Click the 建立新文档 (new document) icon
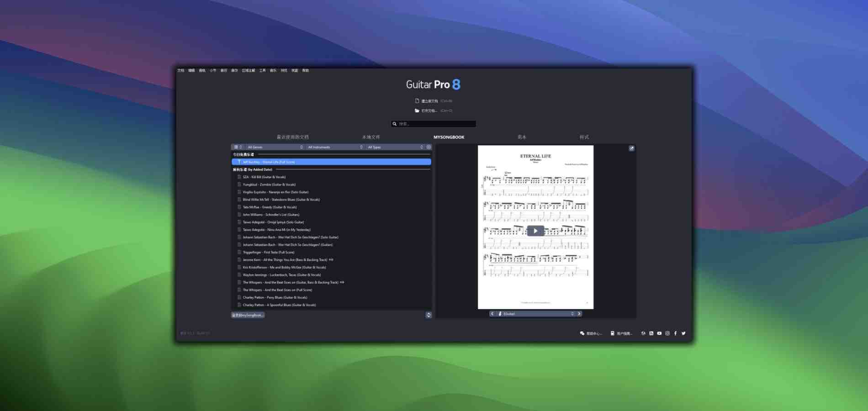 [417, 100]
